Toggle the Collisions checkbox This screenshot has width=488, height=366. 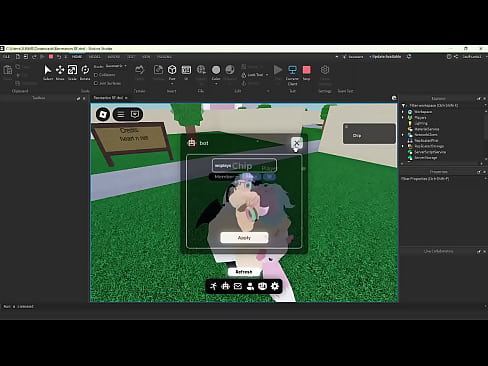point(96,75)
